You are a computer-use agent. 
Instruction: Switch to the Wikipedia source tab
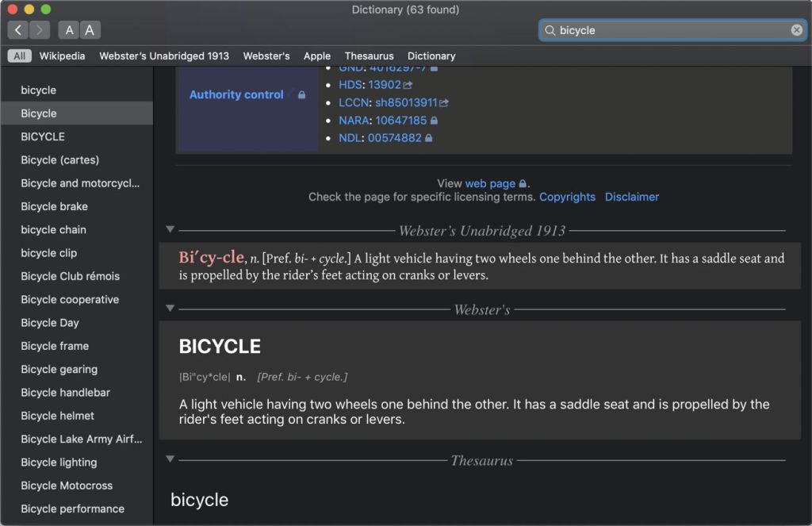[x=64, y=56]
